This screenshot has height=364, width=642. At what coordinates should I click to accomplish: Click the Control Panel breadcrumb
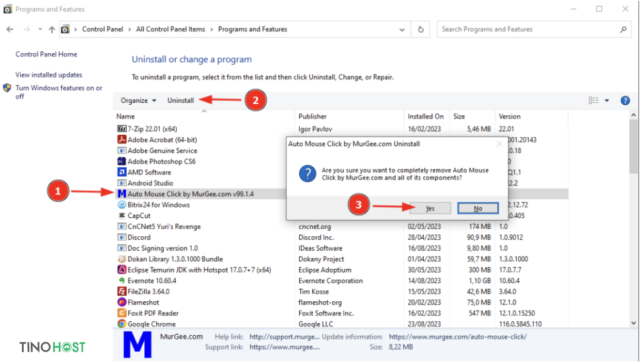click(x=102, y=29)
